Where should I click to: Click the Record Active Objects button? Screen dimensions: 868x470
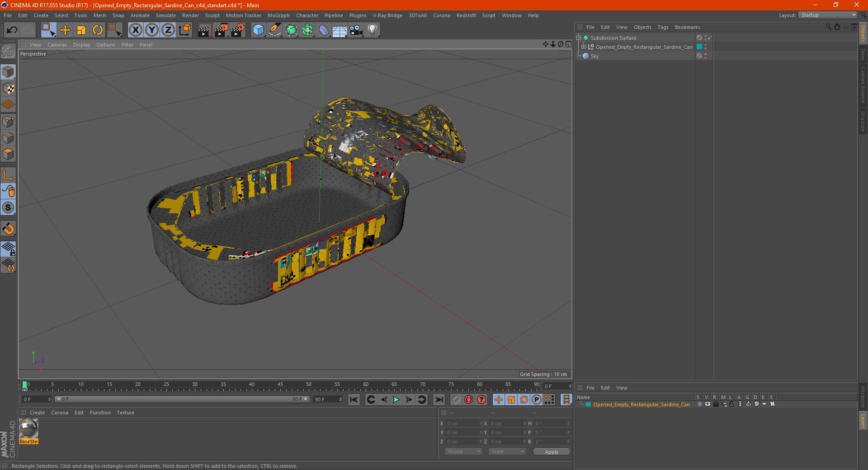pos(456,399)
